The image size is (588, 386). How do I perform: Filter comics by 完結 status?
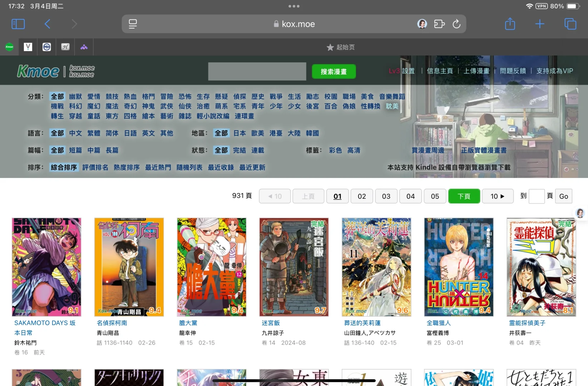coord(239,150)
